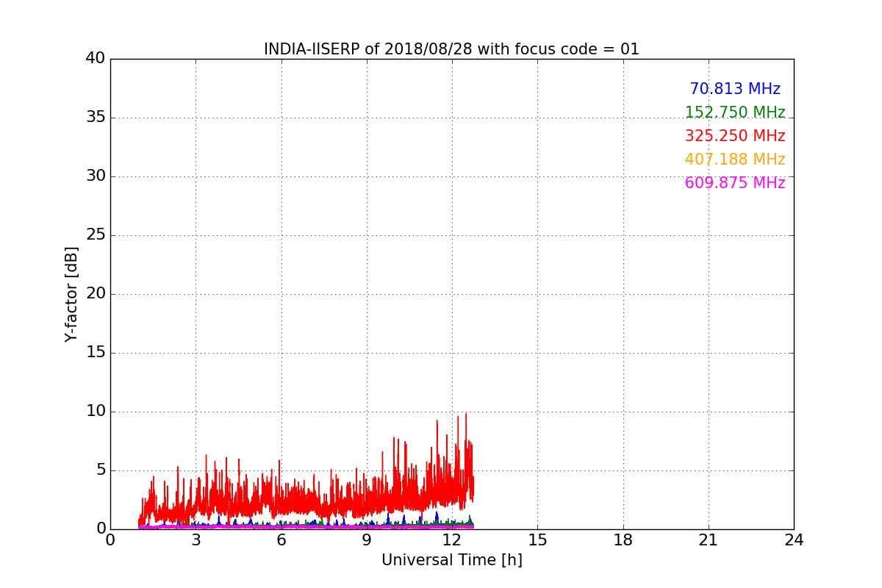882x588 pixels.
Task: Select the 70.813 MHz legend label
Action: click(x=735, y=89)
